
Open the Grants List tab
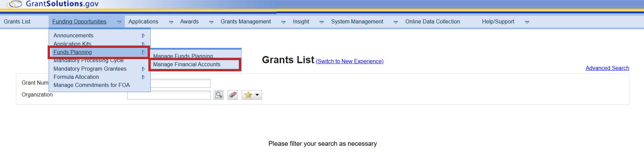click(17, 22)
